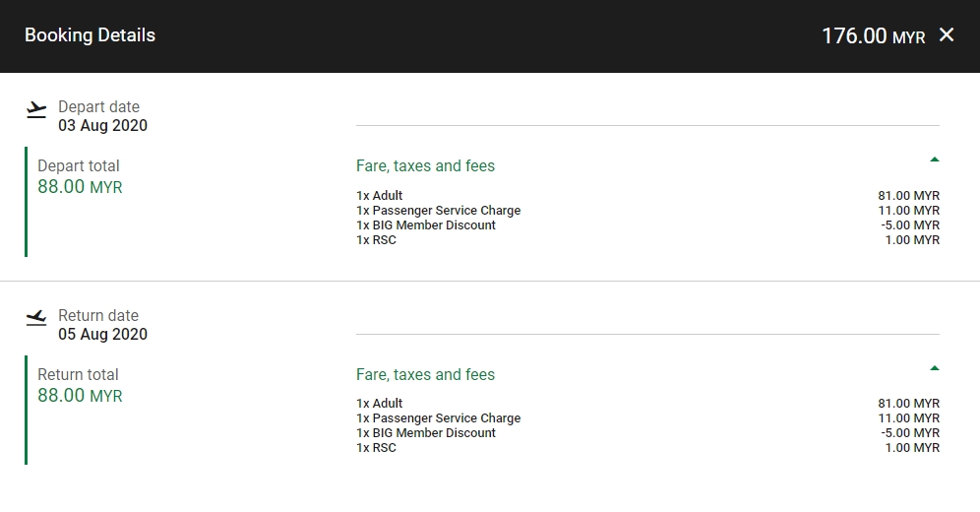
Task: Click the 176.00 MYR total price
Action: pyautogui.click(x=873, y=36)
